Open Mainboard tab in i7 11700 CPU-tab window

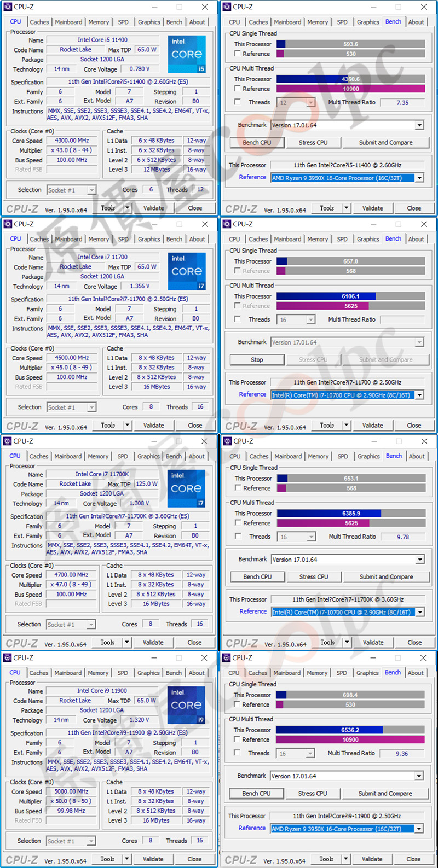(68, 239)
